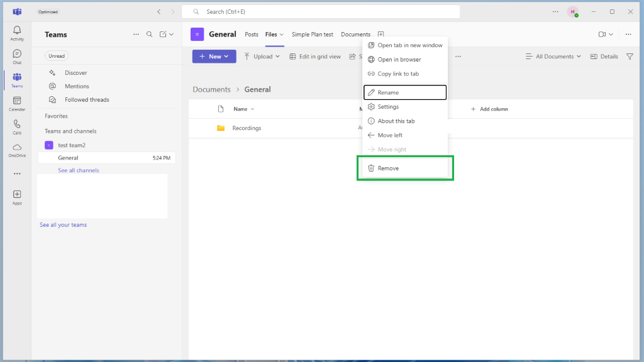Toggle the Unread filter pill
This screenshot has height=362, width=644.
click(x=57, y=56)
